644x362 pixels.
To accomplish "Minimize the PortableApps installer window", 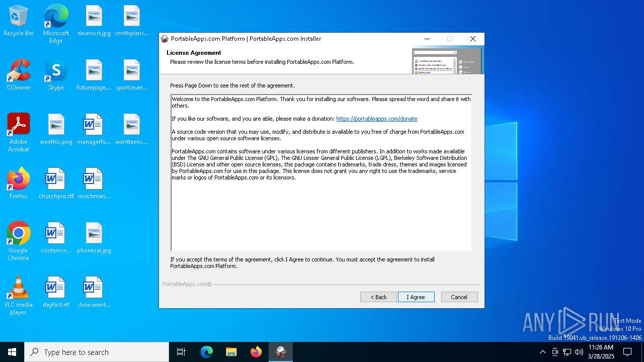I will click(427, 39).
